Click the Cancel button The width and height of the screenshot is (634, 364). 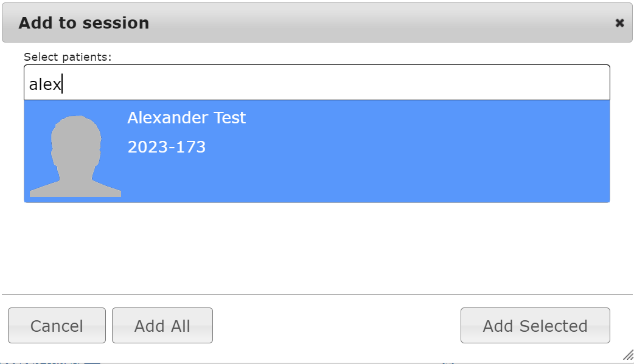pos(57,326)
